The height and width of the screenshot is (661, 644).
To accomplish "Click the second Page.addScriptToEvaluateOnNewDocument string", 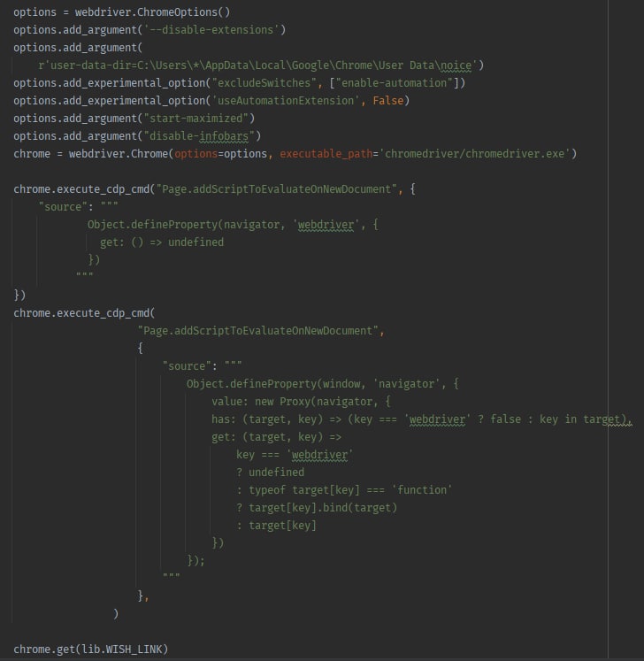I will pyautogui.click(x=258, y=331).
